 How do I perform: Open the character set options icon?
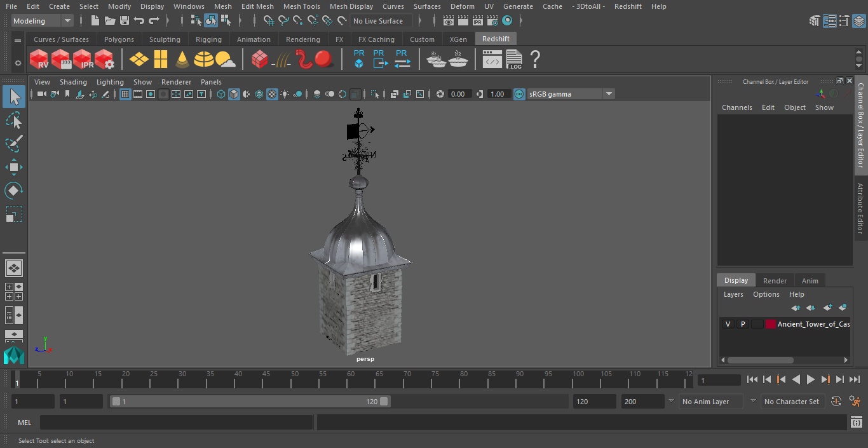coord(836,401)
